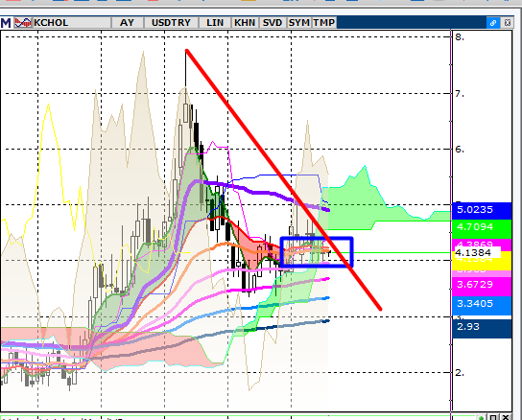Toggle the LIN scale button
Viewport: 522px width, 420px height.
(215, 23)
